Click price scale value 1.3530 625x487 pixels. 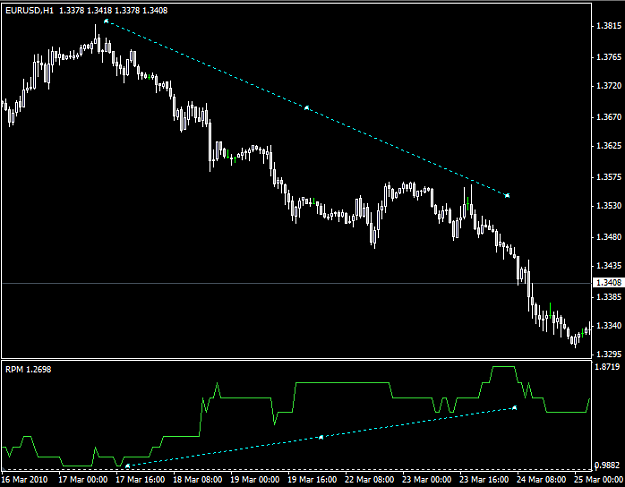[x=609, y=206]
